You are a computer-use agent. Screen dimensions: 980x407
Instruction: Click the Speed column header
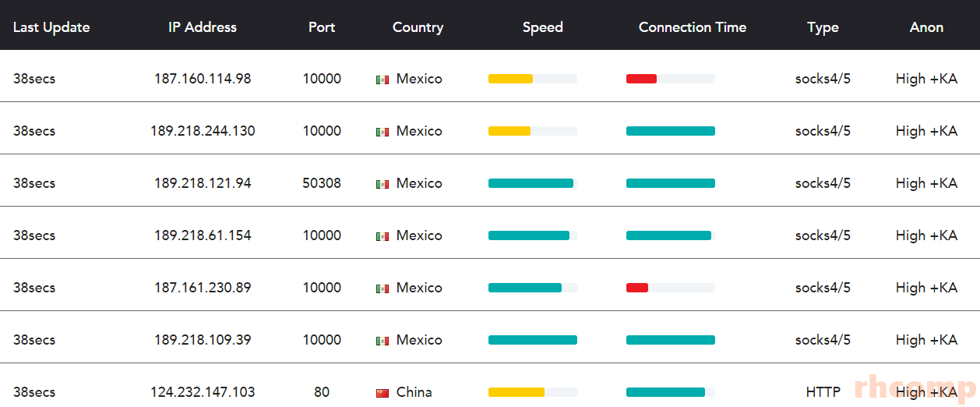pyautogui.click(x=543, y=27)
